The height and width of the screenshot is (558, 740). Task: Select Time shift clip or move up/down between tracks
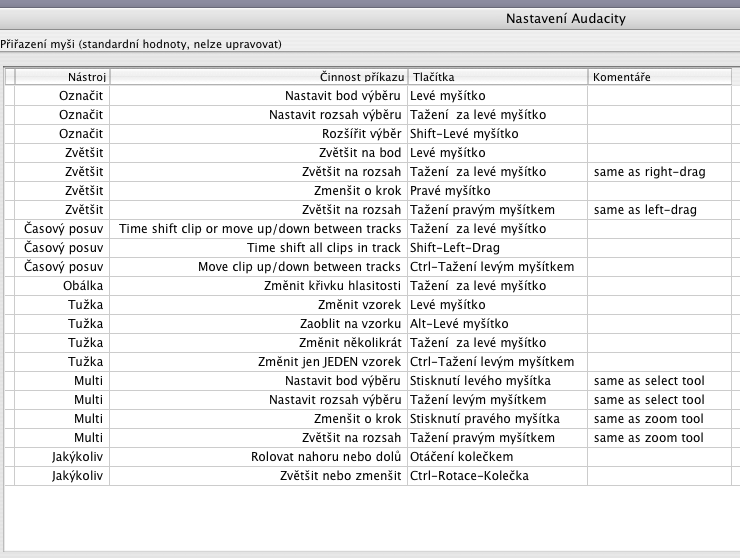[259, 228]
